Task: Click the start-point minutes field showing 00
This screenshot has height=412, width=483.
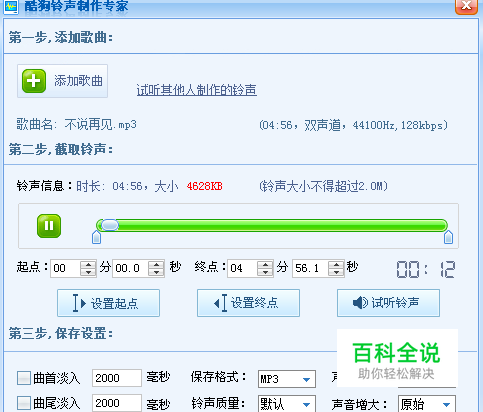Action: (65, 268)
